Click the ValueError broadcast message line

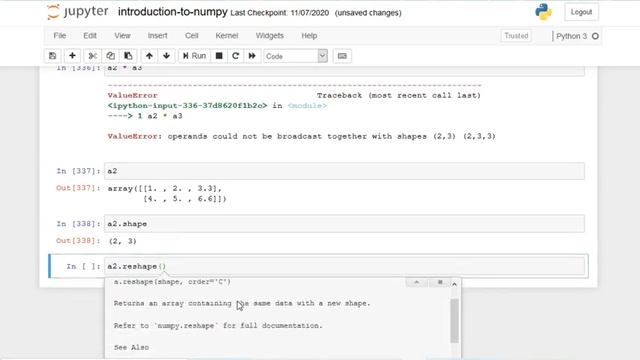pos(302,136)
